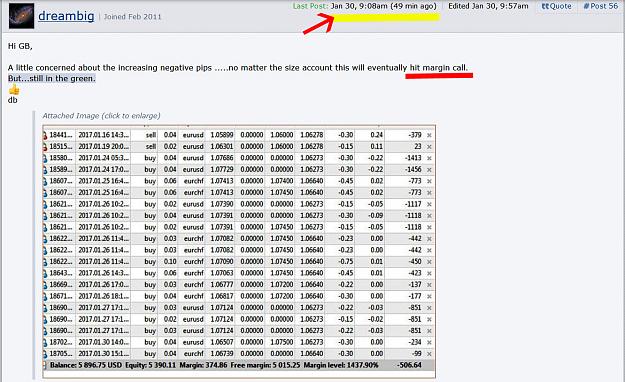The height and width of the screenshot is (382, 625).
Task: Select the open price 1.06777 cell
Action: tap(222, 285)
